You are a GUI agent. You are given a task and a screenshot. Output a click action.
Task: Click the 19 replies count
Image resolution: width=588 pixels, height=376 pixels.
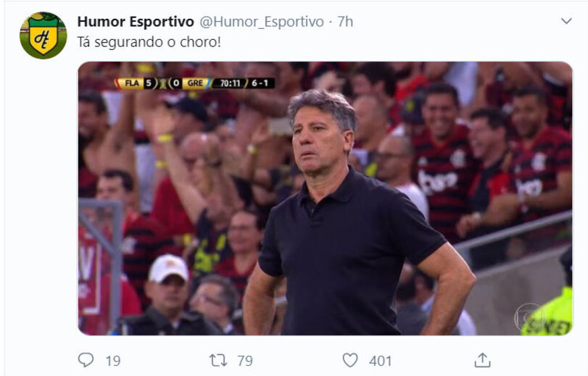point(113,361)
